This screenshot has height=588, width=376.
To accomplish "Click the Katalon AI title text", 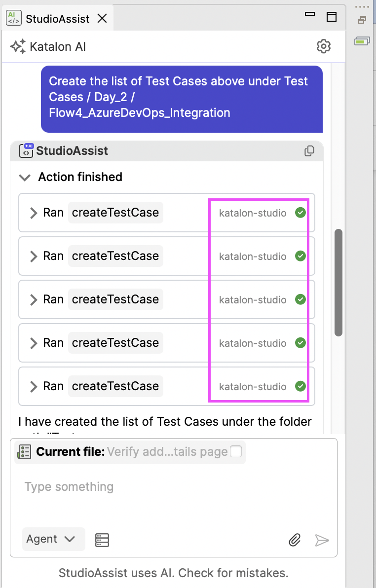I will (58, 47).
